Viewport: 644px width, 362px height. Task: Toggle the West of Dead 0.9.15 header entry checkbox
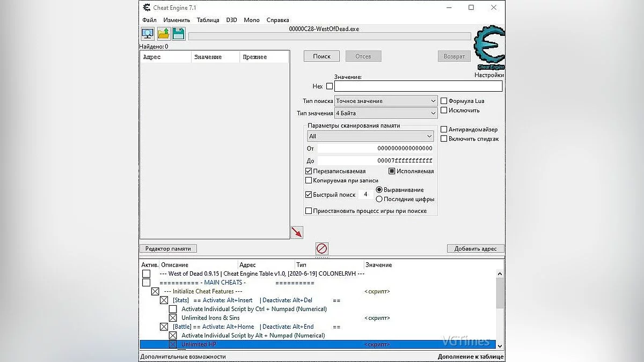pos(146,274)
